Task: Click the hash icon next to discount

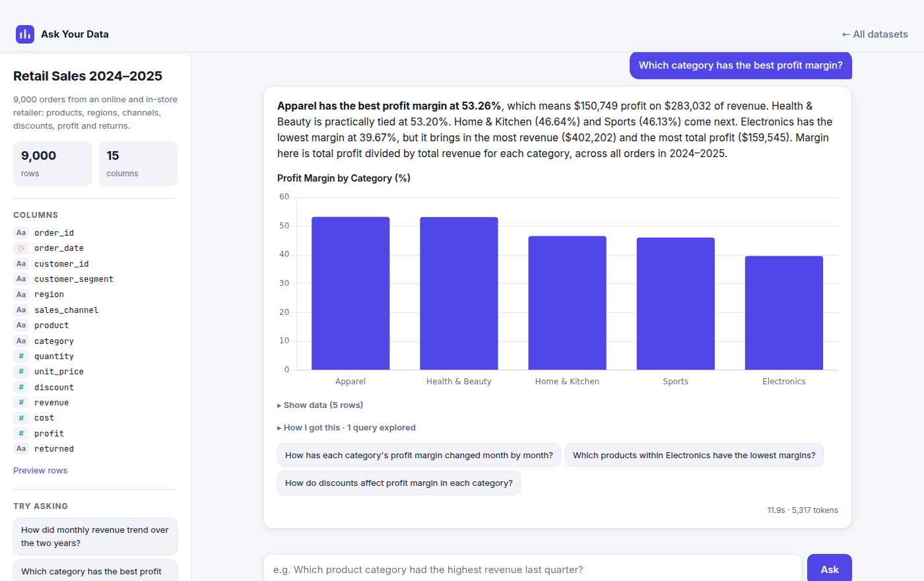Action: pos(21,387)
